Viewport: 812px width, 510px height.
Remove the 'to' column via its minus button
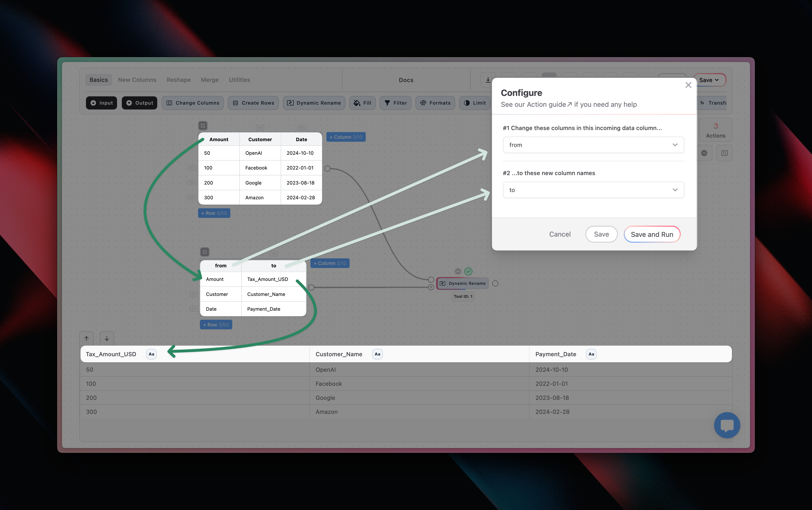point(273,254)
